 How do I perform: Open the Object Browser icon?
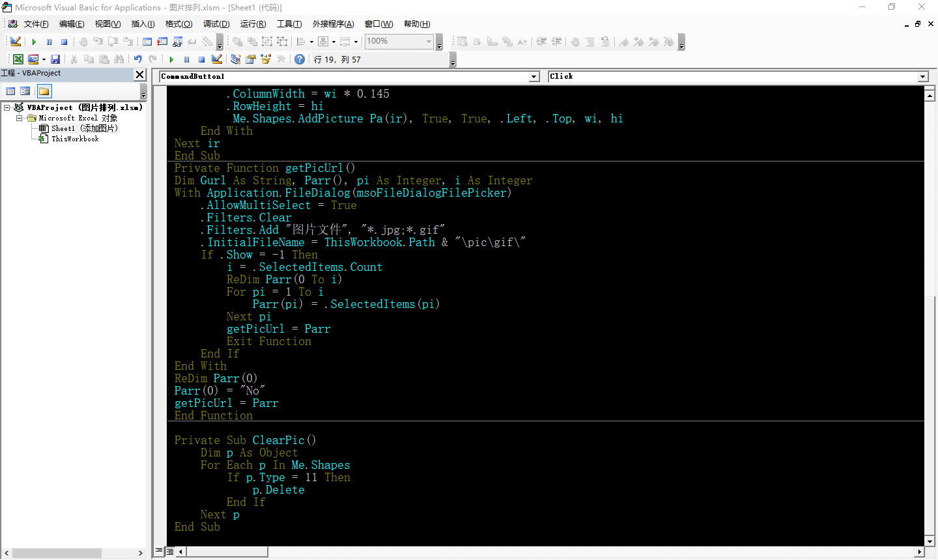point(266,59)
